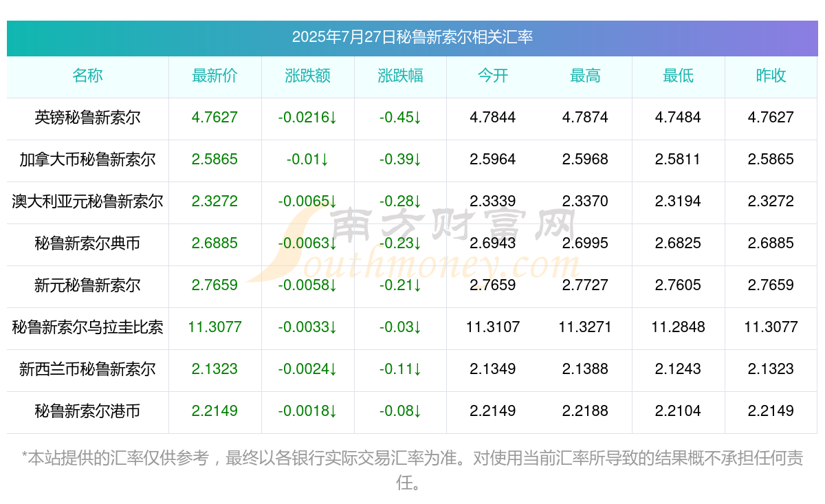Viewport: 825px width, 504px height.
Task: Select the 澳大利亚元秘鲁新索尔 row name
Action: [x=87, y=201]
